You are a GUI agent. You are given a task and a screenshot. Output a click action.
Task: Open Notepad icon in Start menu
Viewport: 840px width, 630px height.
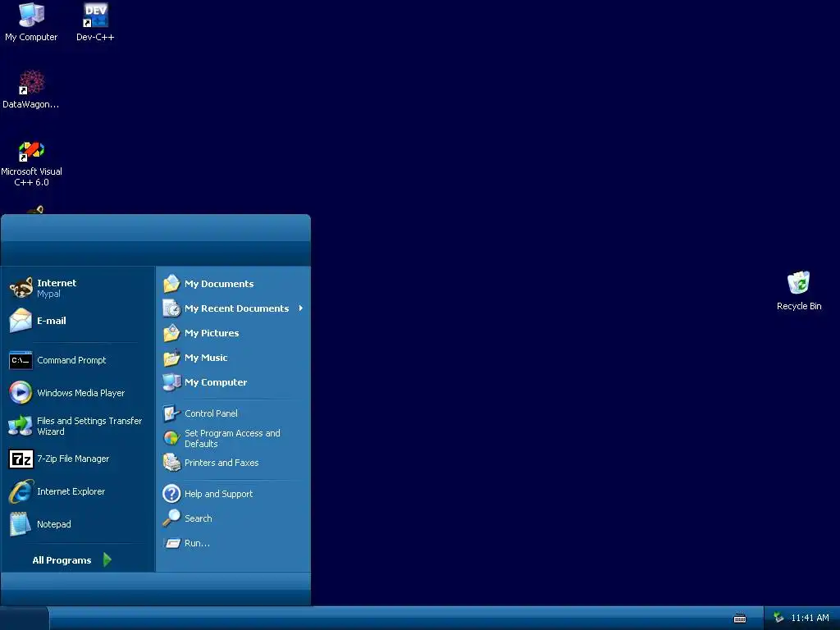pos(21,524)
